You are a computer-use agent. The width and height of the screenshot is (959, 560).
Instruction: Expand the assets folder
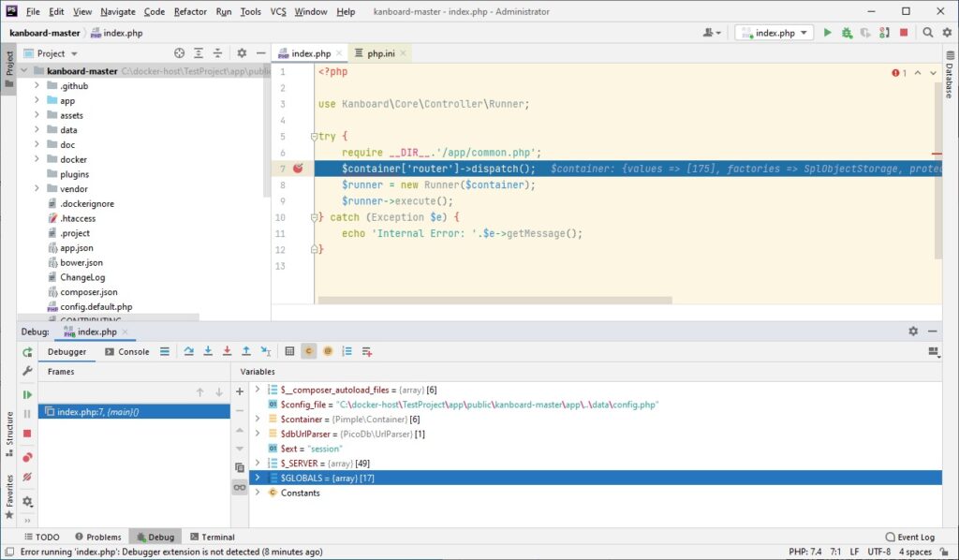pos(37,115)
